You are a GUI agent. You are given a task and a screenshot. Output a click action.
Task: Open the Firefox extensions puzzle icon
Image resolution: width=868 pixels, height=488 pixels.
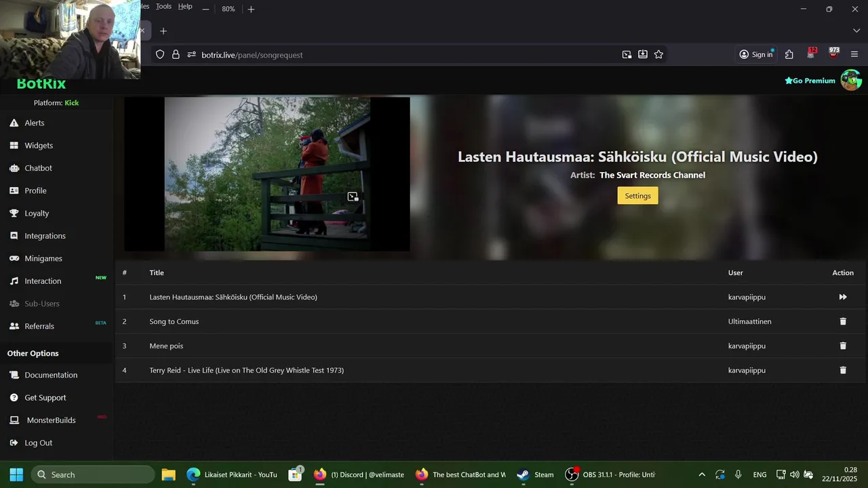pos(789,55)
